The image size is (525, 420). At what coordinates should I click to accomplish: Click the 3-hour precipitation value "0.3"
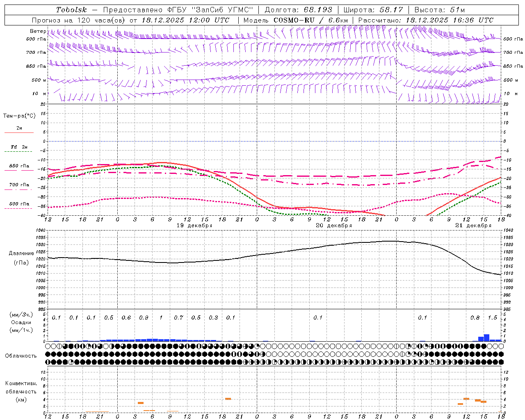213,318
